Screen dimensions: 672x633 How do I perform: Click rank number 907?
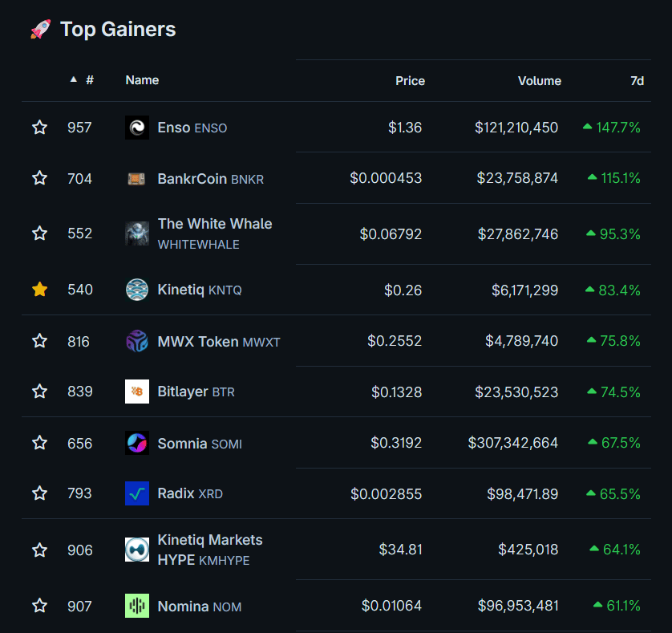pyautogui.click(x=79, y=606)
